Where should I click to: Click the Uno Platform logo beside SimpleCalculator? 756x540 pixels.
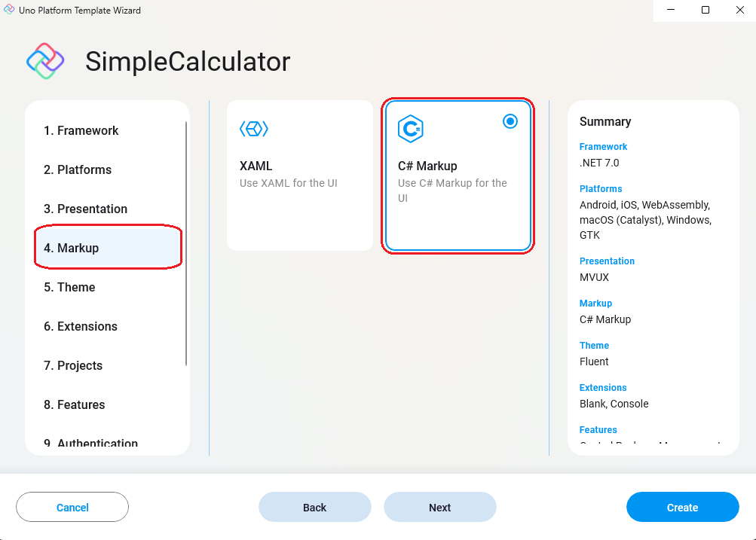click(44, 61)
